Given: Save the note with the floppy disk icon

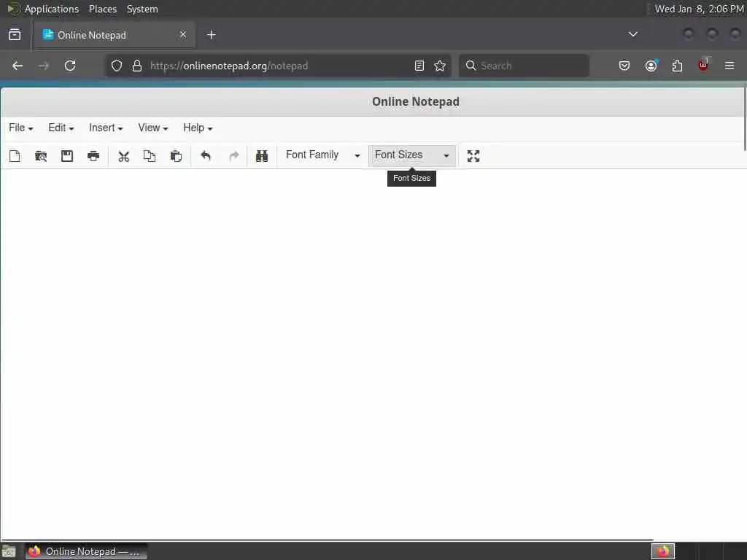Looking at the screenshot, I should 67,156.
